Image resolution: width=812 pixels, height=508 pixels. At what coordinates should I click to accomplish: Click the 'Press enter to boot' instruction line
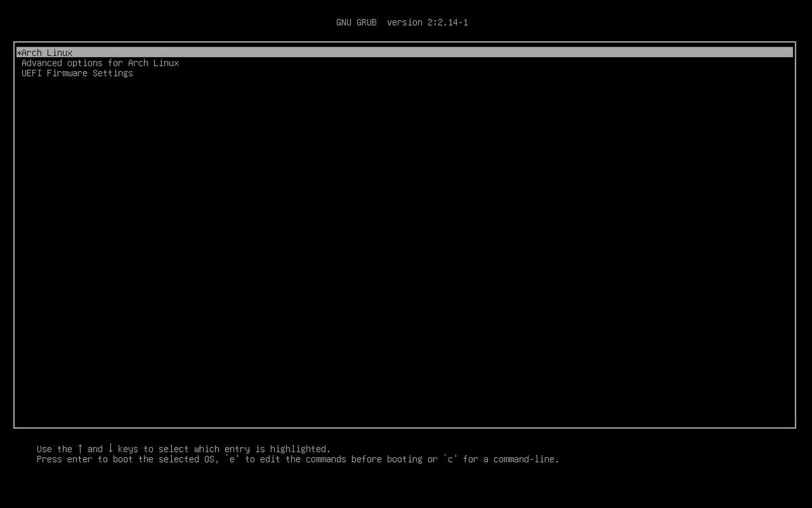point(298,459)
